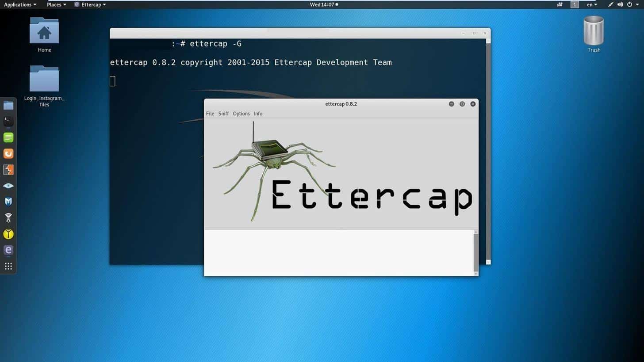Open the Sniff menu in Ettercap
Image resolution: width=644 pixels, height=362 pixels.
(x=223, y=114)
